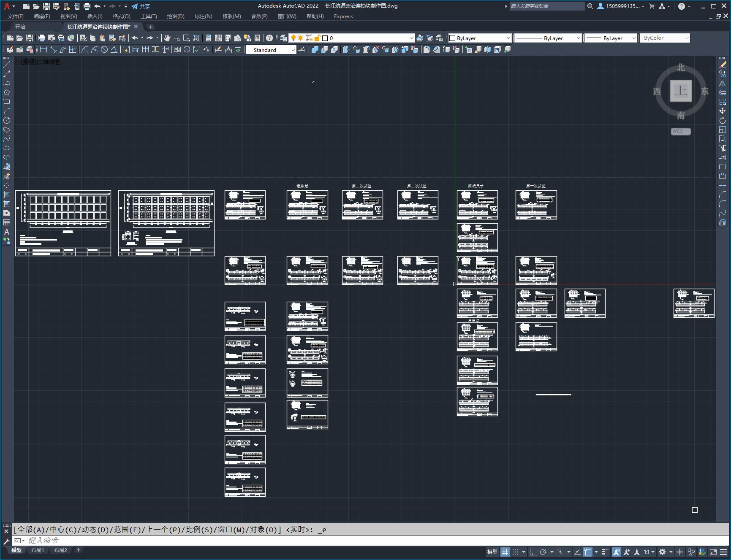Click the WCS button under ViewCube

pyautogui.click(x=680, y=131)
